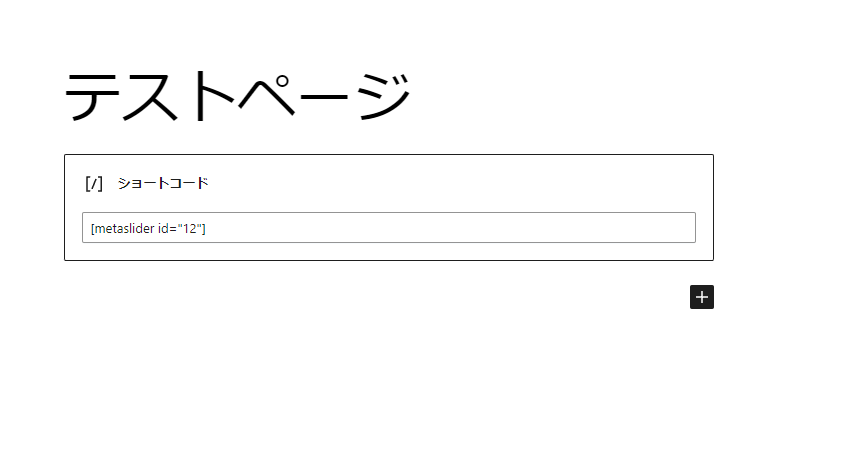Click into the metaslider shortcode text field

388,228
